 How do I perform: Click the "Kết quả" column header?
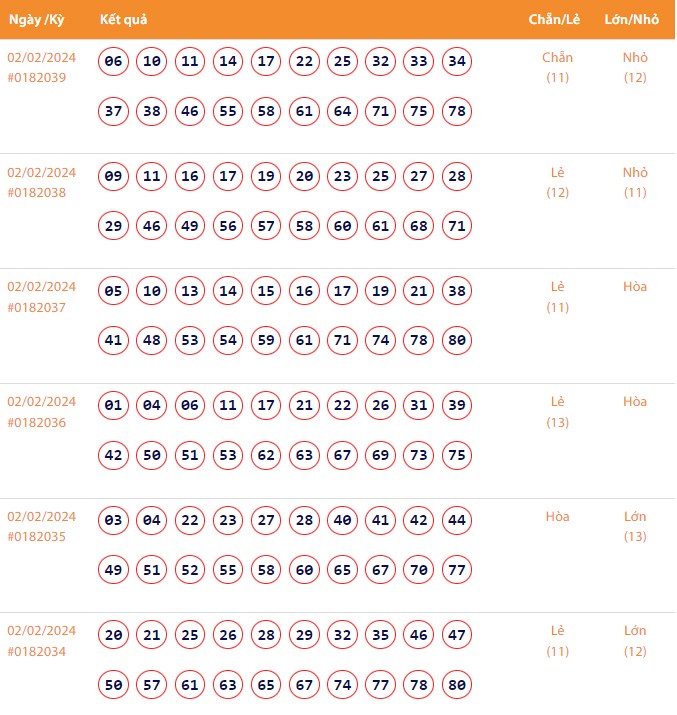point(124,20)
